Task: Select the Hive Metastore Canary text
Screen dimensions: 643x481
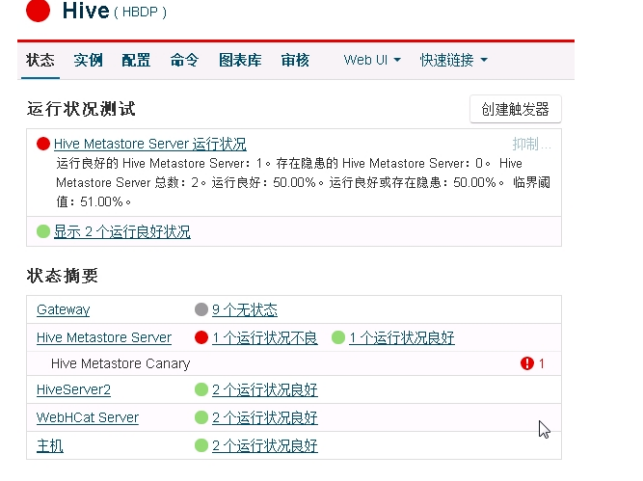Action: point(121,364)
